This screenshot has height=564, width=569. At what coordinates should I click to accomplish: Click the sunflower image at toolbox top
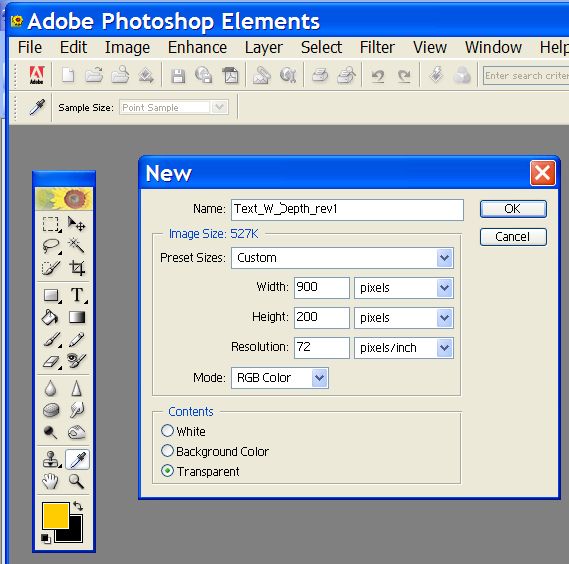pos(64,199)
